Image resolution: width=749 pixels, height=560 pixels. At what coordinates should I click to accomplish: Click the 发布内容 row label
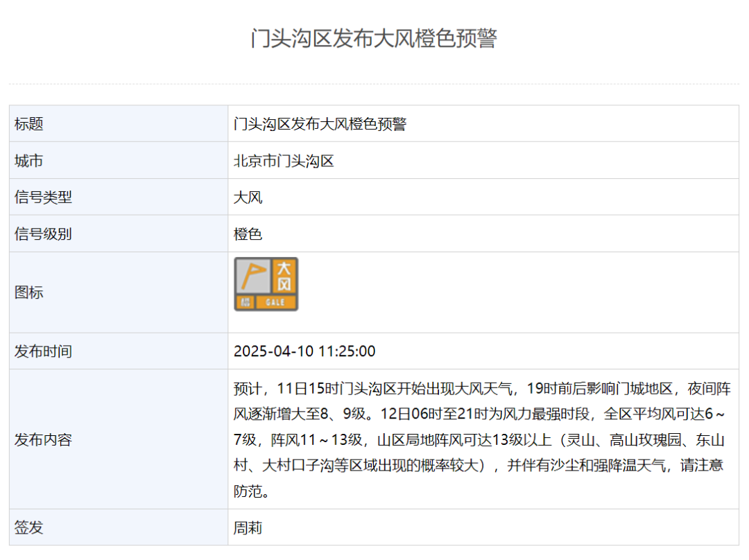pos(43,440)
